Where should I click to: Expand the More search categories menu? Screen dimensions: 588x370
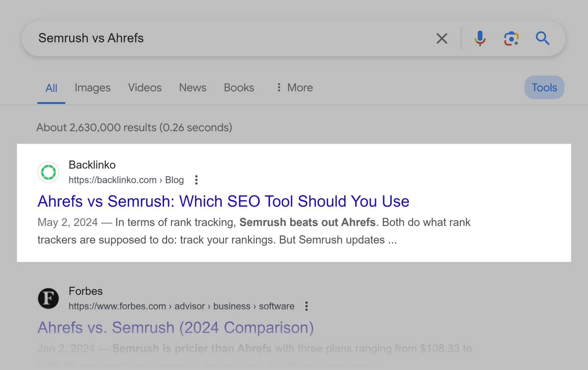[x=294, y=88]
